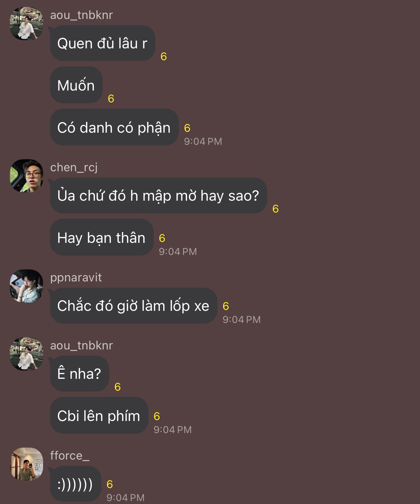Select the 'Chắc đó giờ làm lốp xe' message
The height and width of the screenshot is (504, 420).
(x=133, y=306)
